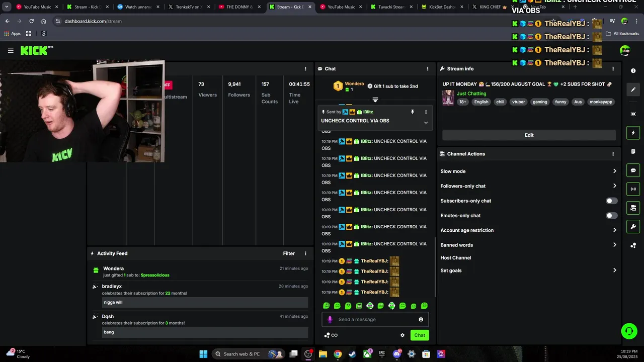Open the Activity Feed three-dot menu

(305, 253)
